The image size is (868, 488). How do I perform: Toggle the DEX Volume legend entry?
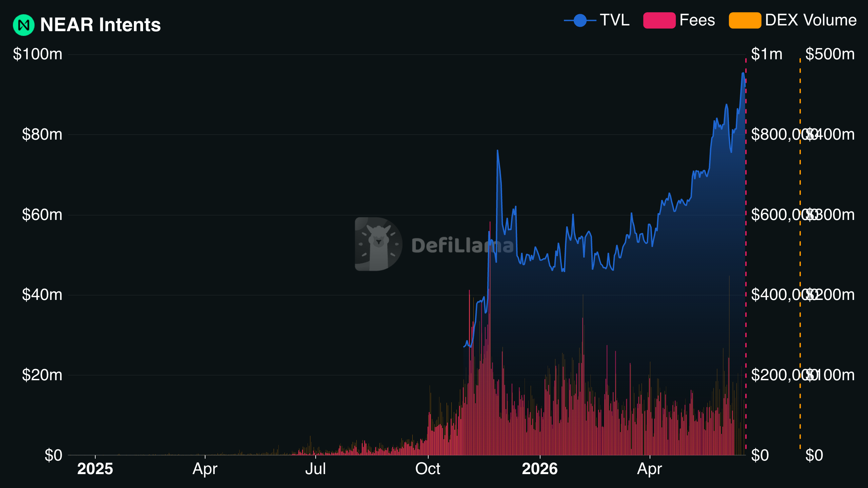coord(793,20)
